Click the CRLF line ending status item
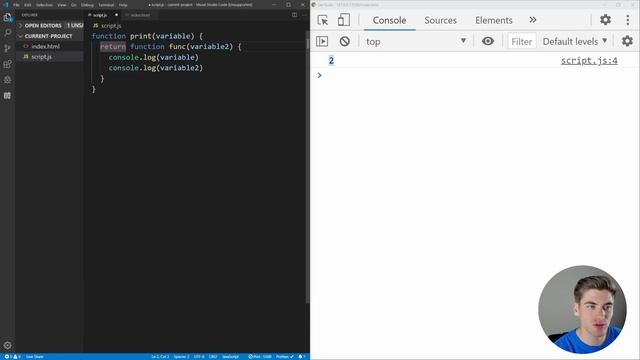The width and height of the screenshot is (640, 360). (x=213, y=357)
